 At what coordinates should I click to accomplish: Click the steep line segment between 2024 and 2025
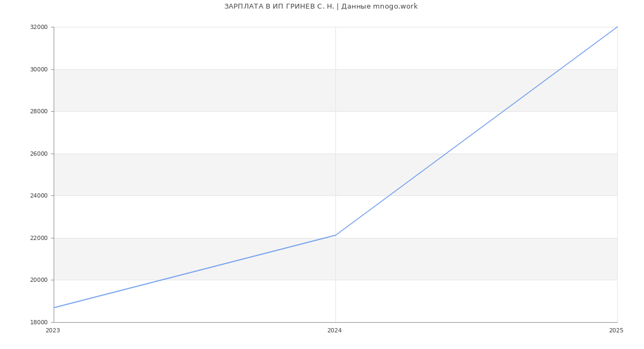tap(477, 131)
